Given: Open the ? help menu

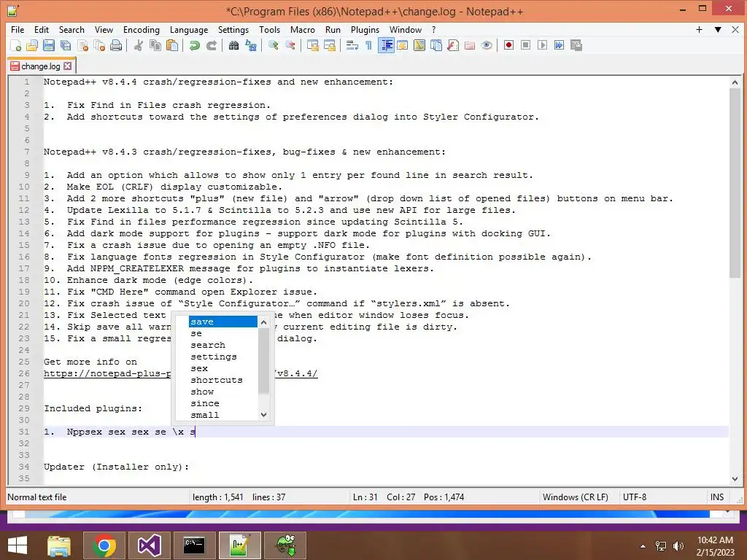Looking at the screenshot, I should coord(433,29).
